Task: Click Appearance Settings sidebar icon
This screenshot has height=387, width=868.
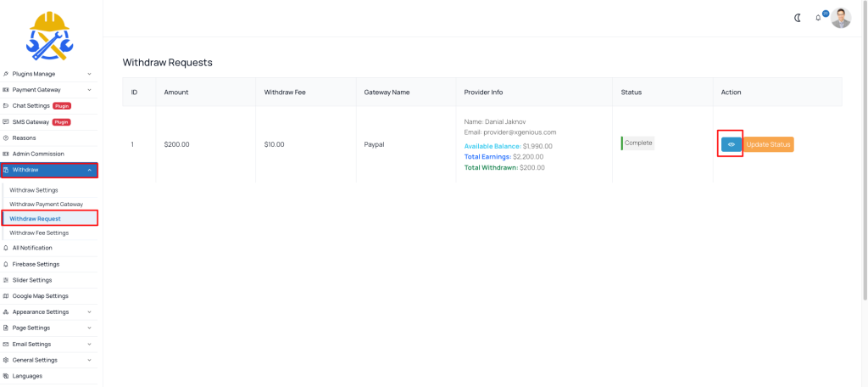Action: click(x=6, y=312)
